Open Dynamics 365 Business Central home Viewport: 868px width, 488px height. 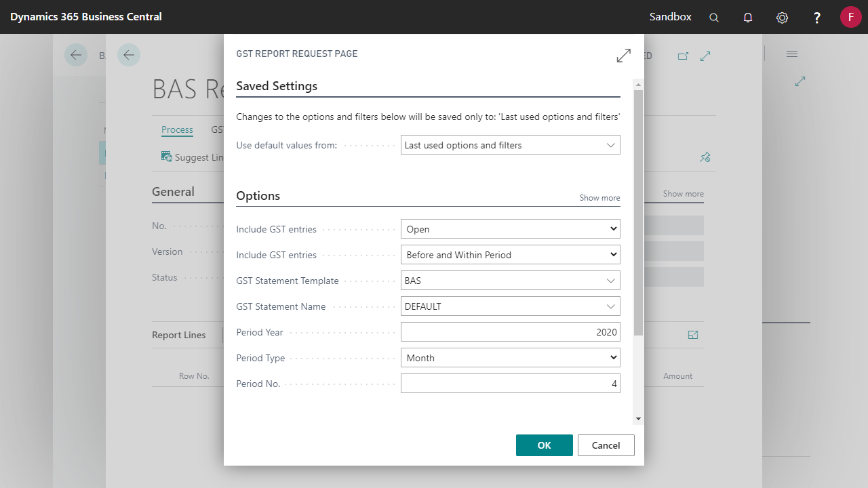point(86,17)
